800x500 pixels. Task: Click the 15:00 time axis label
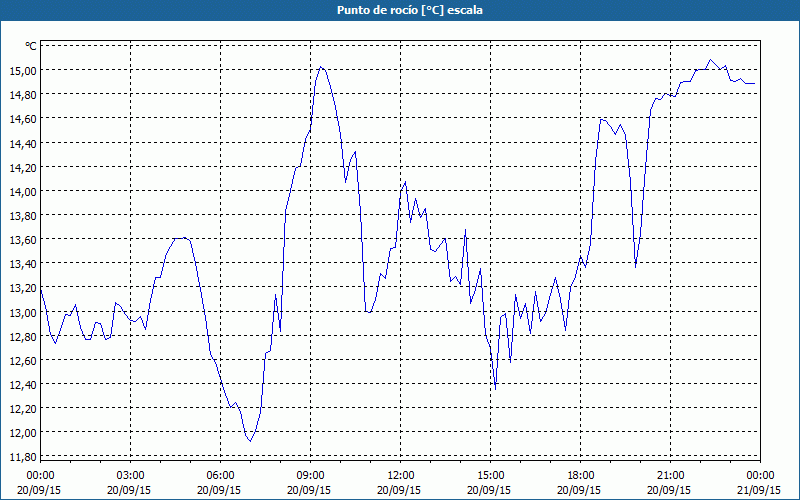click(x=491, y=476)
